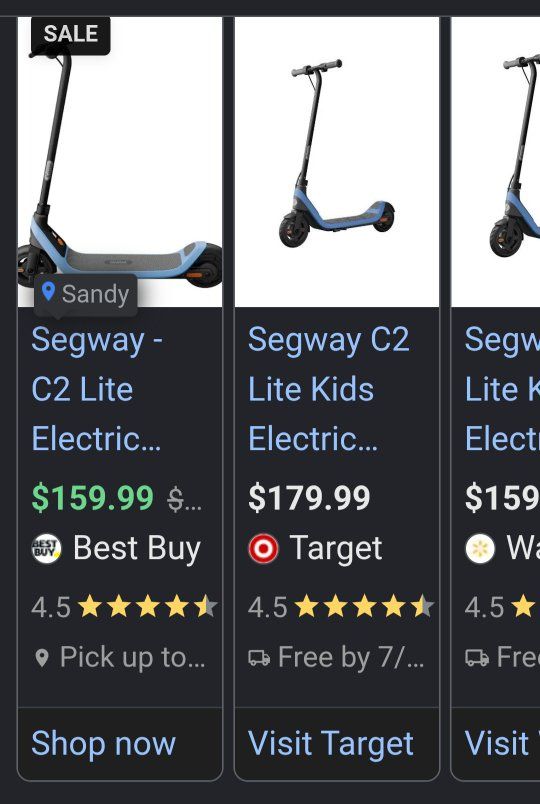540x804 pixels.
Task: Open Segway C2 Lite Kids Electric title link
Action: [329, 390]
